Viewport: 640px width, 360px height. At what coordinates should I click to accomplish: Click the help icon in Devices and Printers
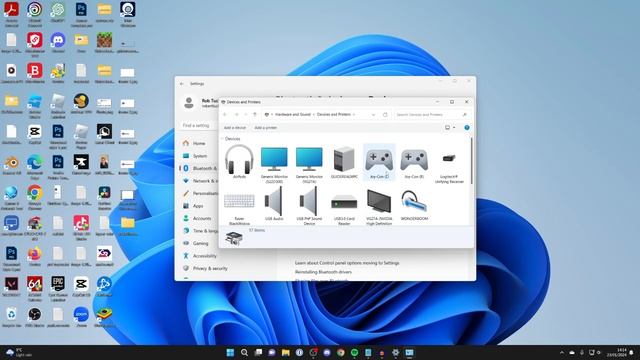[467, 128]
